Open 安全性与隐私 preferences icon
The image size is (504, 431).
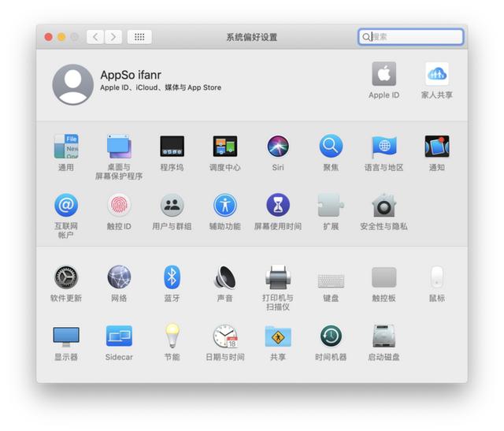pyautogui.click(x=384, y=205)
